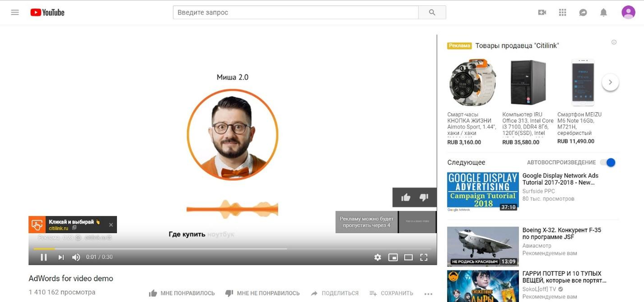Close the "Кликай и выбирай" ad overlay
Viewport: 644px width, 302px height.
pos(111,225)
